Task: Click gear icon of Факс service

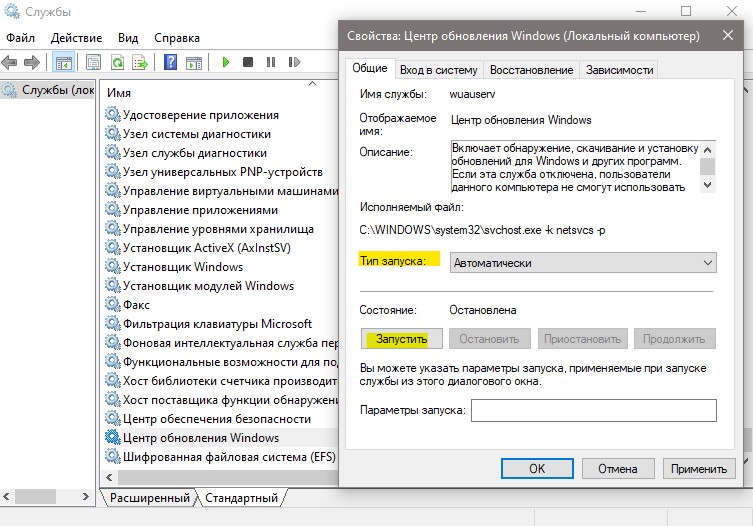Action: pyautogui.click(x=112, y=304)
